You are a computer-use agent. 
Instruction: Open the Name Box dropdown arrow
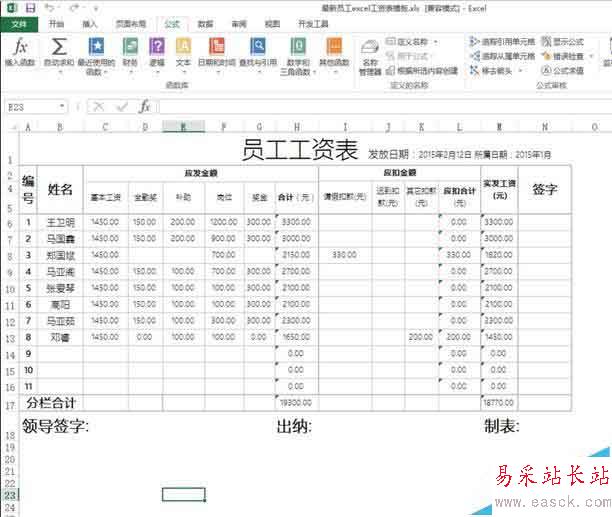point(62,107)
